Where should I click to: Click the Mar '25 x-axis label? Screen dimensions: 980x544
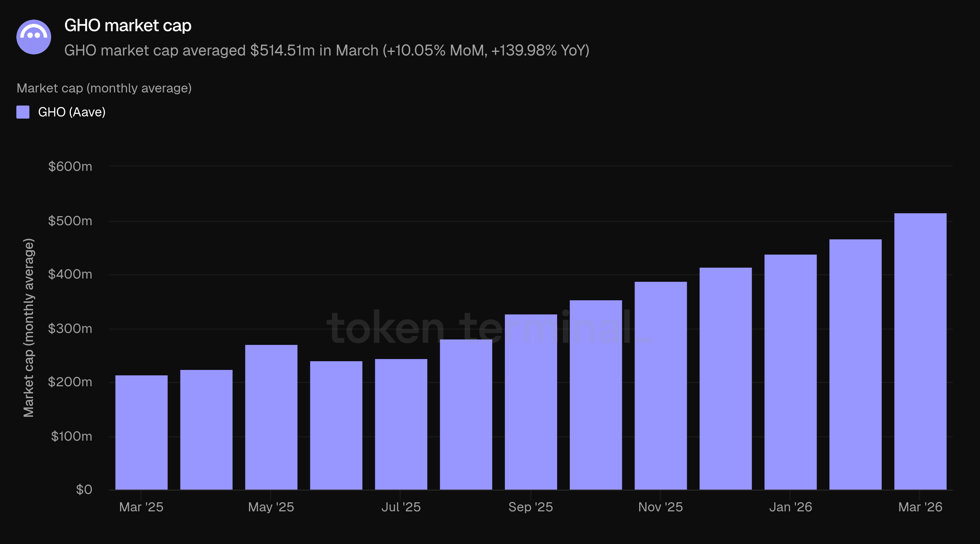141,507
